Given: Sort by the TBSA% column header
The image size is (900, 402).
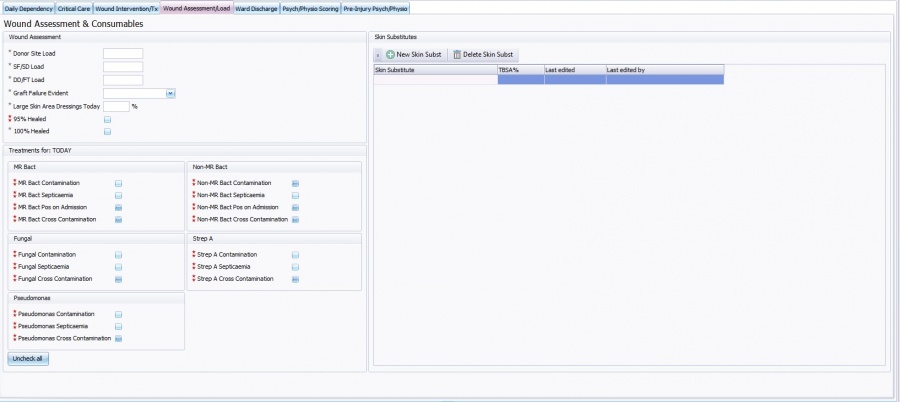Looking at the screenshot, I should pyautogui.click(x=520, y=70).
